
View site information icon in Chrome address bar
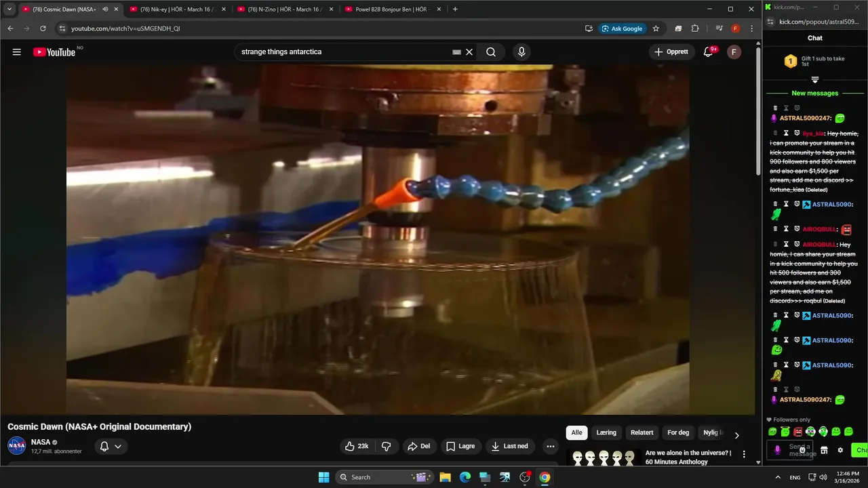point(62,28)
